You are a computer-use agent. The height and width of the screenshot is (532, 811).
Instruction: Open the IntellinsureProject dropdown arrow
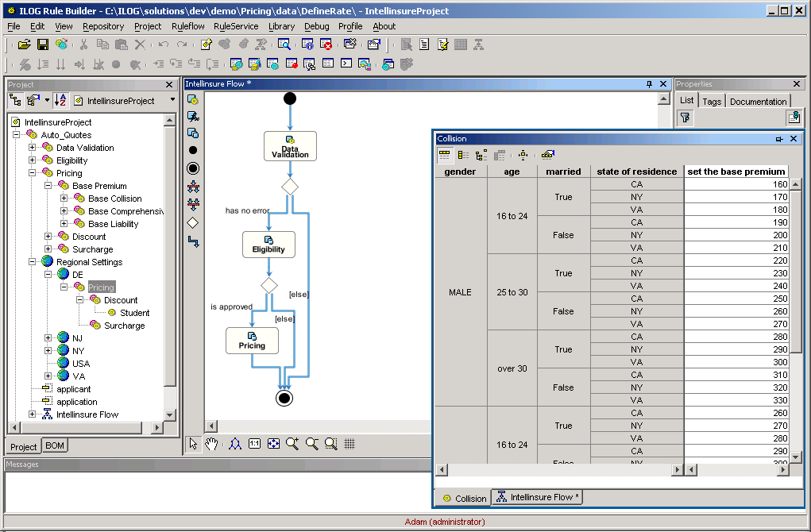click(x=172, y=100)
